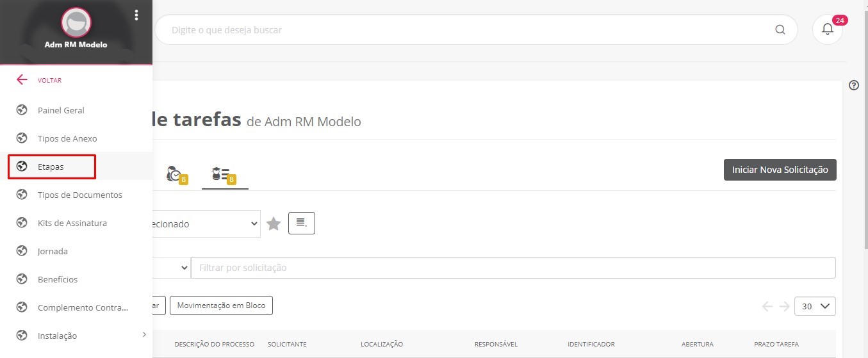Sort by ABERTURA column header

coord(697,345)
